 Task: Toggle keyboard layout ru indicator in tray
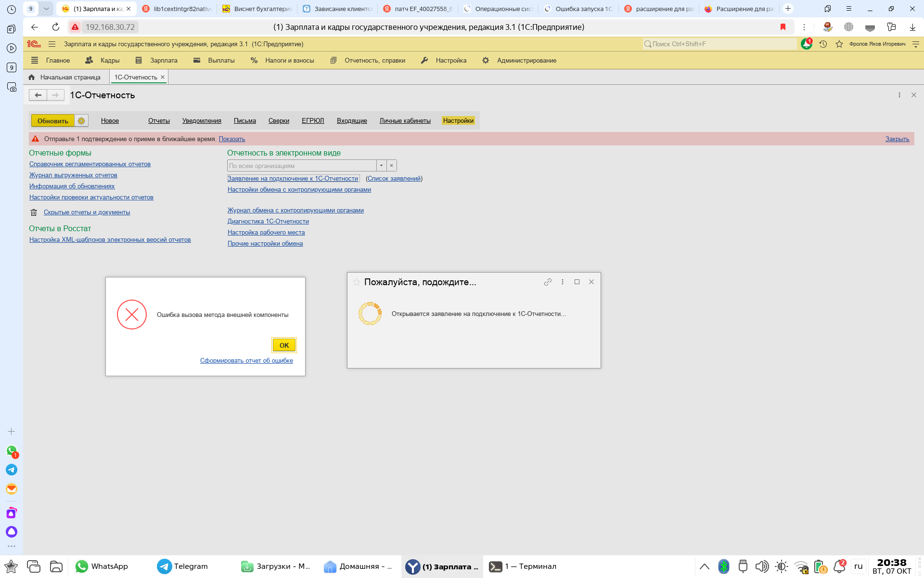click(858, 566)
